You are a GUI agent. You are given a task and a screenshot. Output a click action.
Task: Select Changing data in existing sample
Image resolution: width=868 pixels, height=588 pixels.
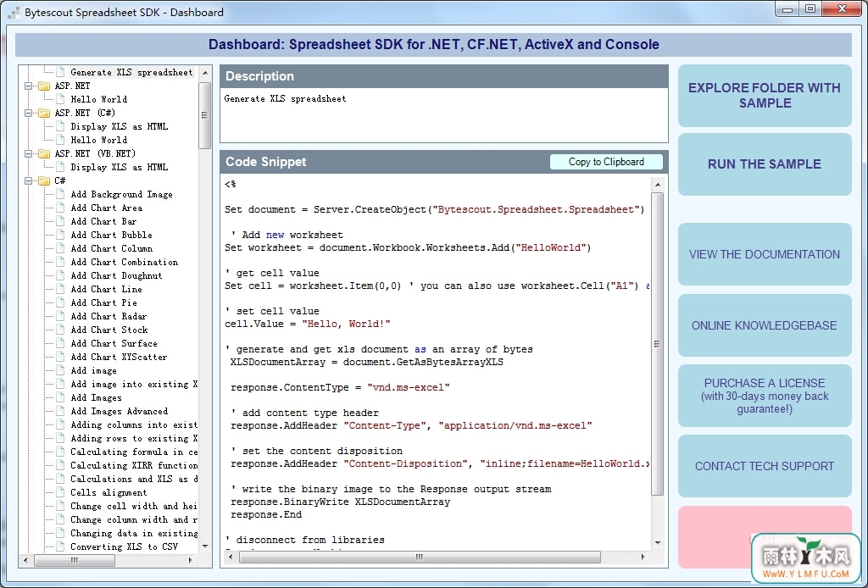pos(133,533)
